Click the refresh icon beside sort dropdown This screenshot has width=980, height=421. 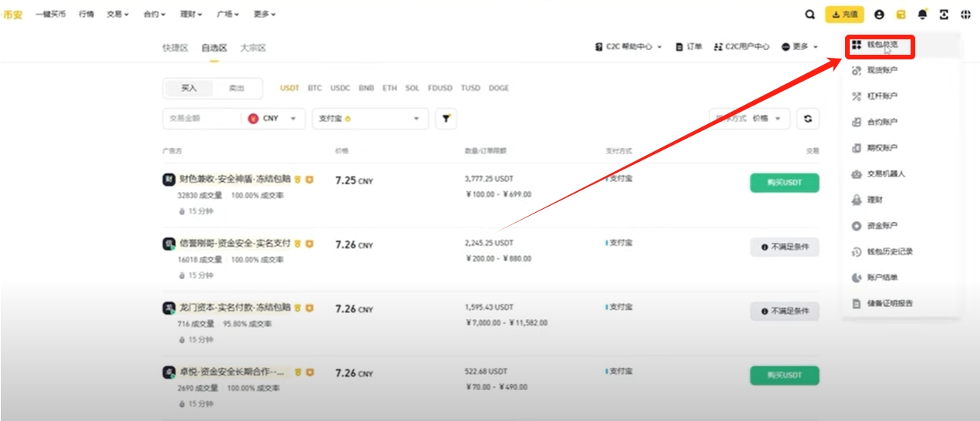807,119
